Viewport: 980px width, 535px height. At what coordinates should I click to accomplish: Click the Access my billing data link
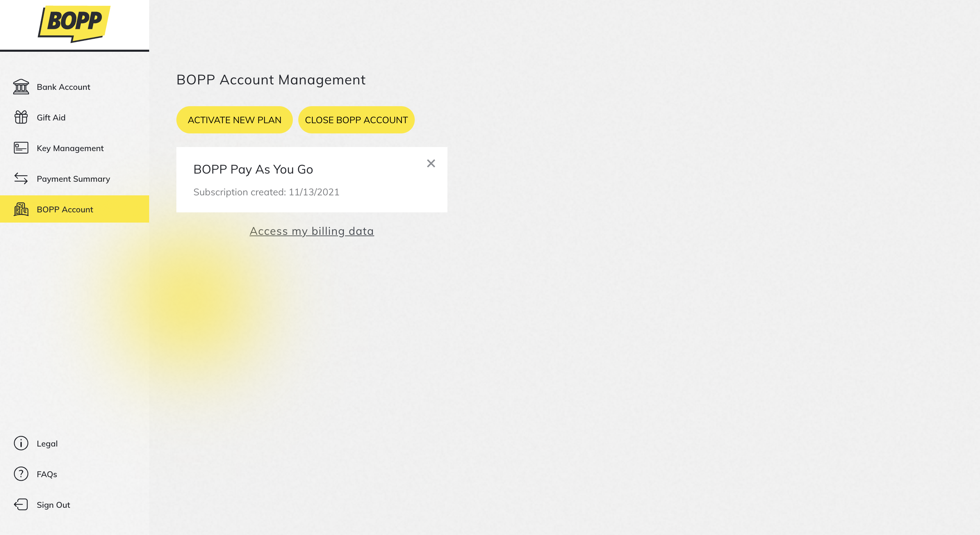312,231
